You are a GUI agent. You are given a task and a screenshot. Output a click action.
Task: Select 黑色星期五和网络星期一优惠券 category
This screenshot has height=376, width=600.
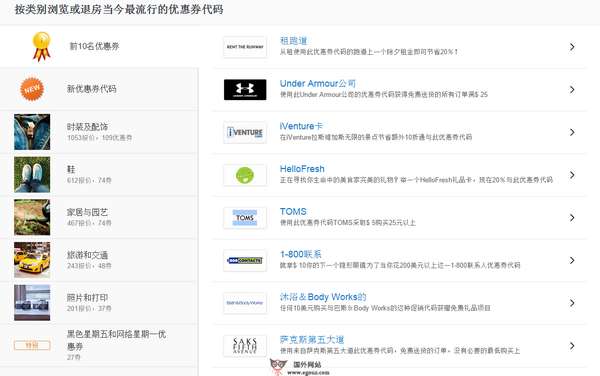coord(116,340)
